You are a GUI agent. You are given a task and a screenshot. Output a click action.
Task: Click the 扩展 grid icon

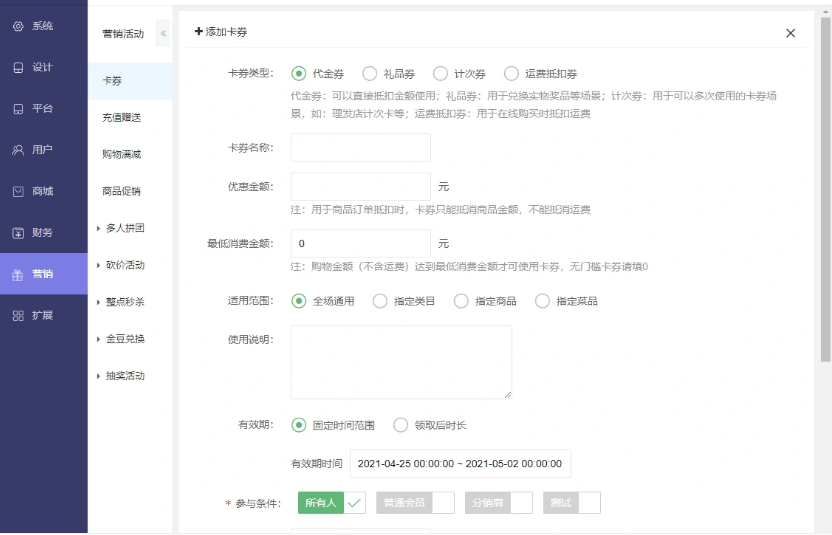coord(17,315)
